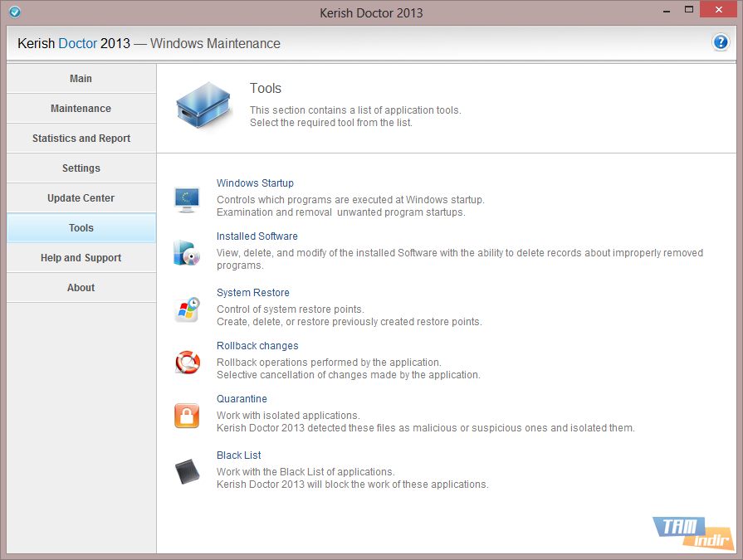Screen dimensions: 743x560
Task: Go to the Maintenance section
Action: 81,109
